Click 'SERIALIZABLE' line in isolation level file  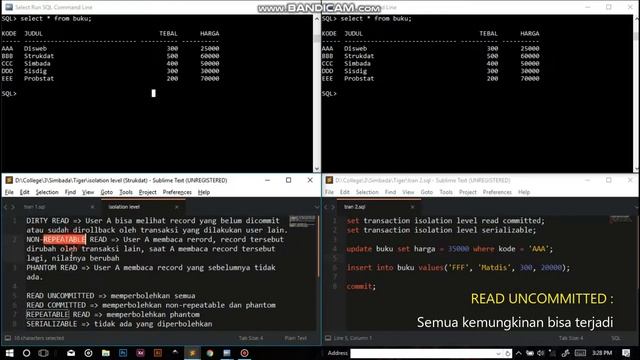click(119, 324)
